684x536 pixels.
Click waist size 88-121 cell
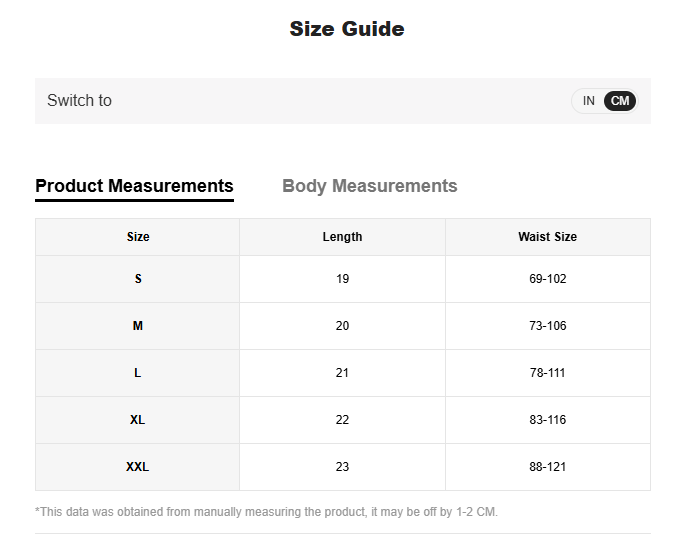(547, 467)
